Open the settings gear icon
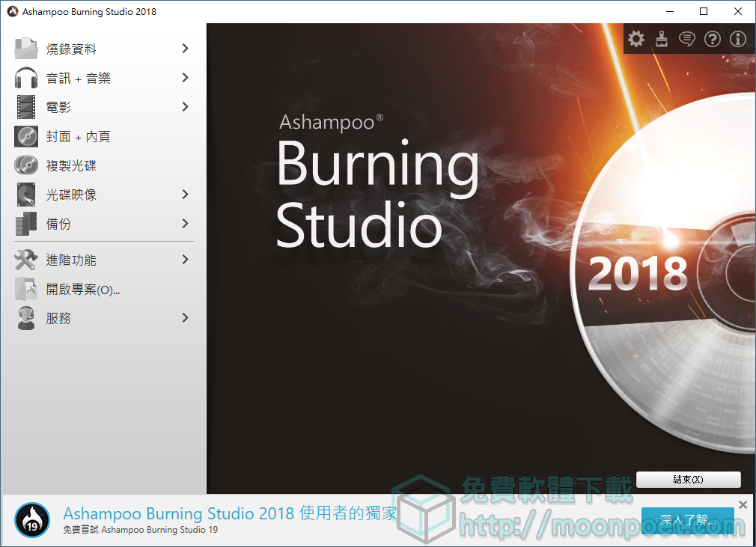Image resolution: width=756 pixels, height=547 pixels. click(635, 38)
